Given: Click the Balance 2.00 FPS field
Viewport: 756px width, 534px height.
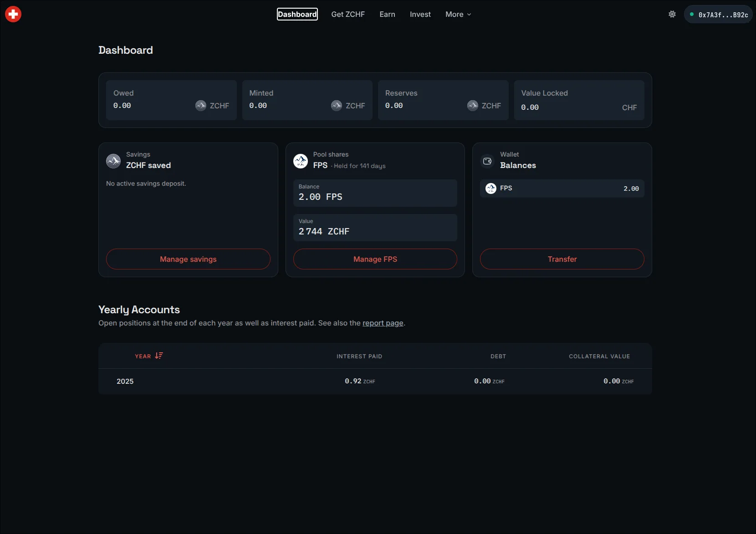Looking at the screenshot, I should tap(375, 193).
